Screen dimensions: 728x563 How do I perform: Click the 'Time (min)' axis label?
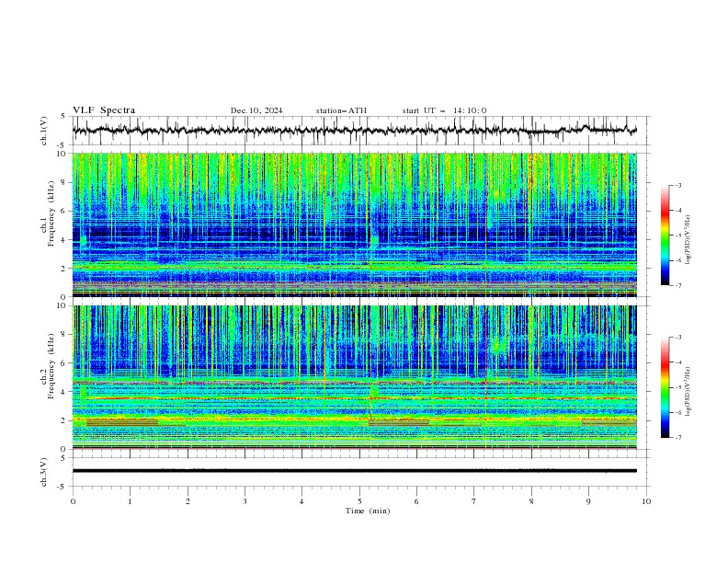pos(368,511)
